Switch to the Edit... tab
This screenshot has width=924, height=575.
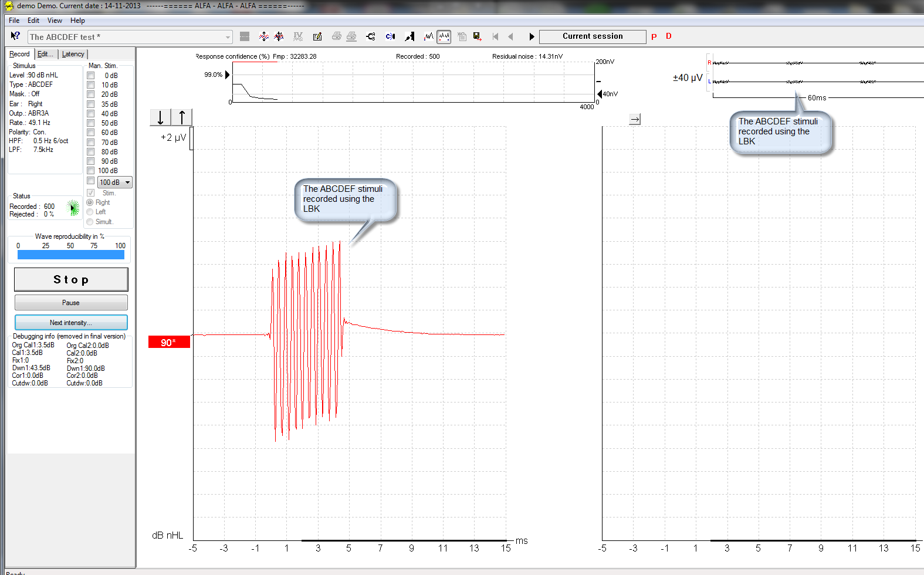pos(46,54)
